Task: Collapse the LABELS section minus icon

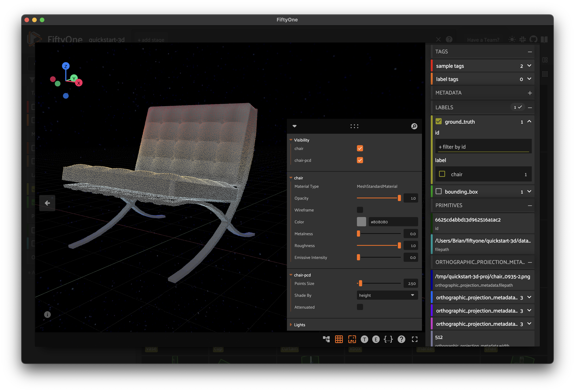Action: tap(530, 108)
